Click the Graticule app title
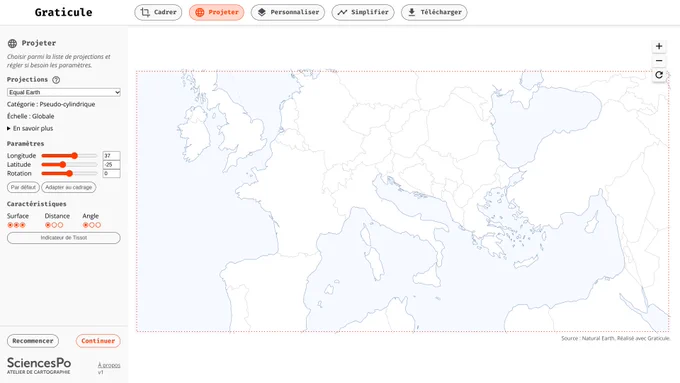 click(x=63, y=12)
